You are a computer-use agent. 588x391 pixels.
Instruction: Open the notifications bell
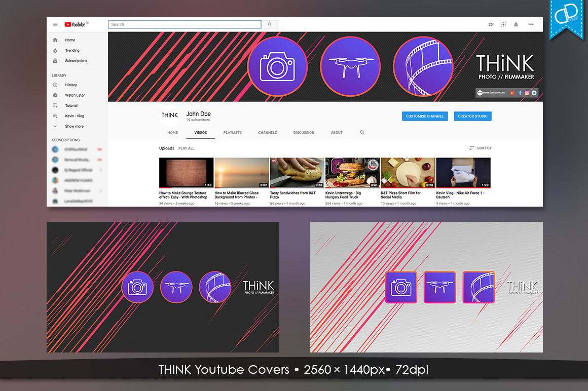click(x=516, y=24)
